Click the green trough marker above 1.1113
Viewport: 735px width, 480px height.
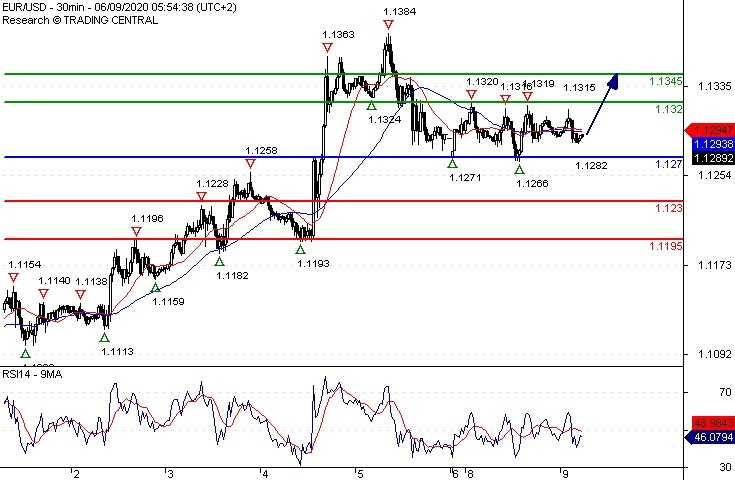(x=105, y=338)
